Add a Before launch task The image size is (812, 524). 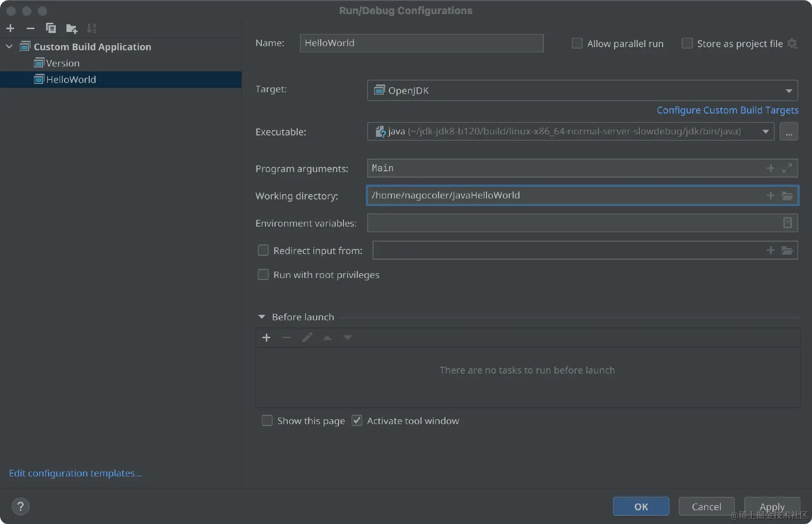coord(266,338)
